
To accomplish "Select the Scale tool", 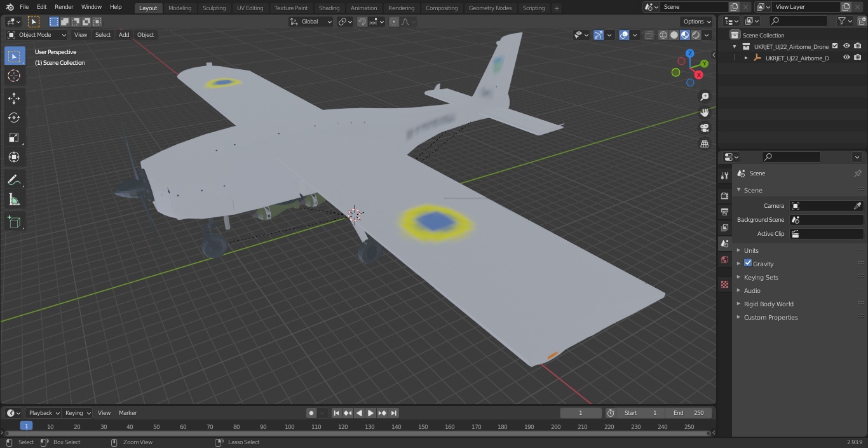I will click(x=14, y=137).
